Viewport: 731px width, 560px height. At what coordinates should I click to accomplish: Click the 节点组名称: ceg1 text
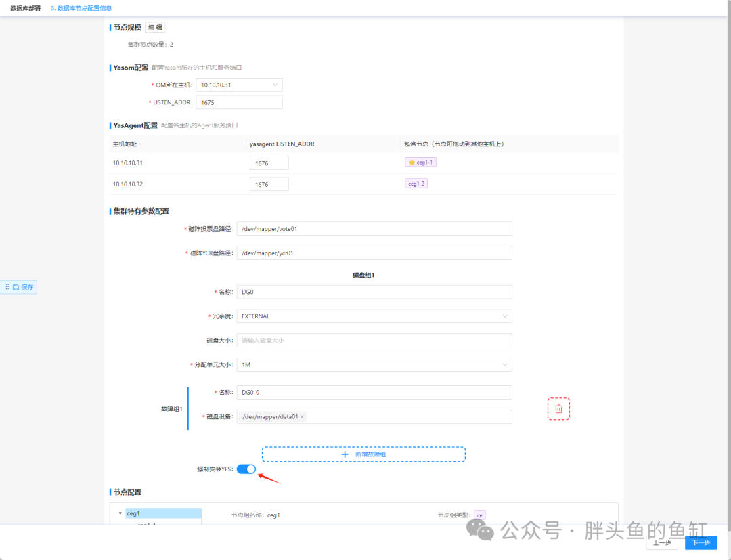[x=255, y=515]
